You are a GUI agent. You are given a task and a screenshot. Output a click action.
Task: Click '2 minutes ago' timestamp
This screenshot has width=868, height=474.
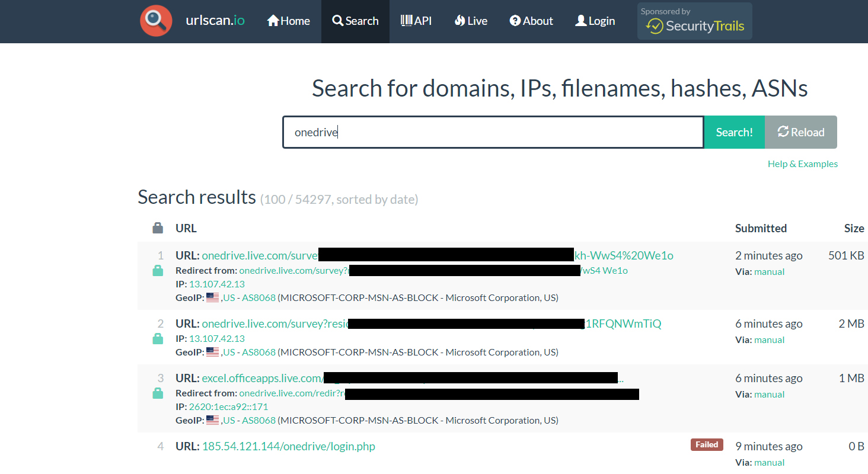769,255
